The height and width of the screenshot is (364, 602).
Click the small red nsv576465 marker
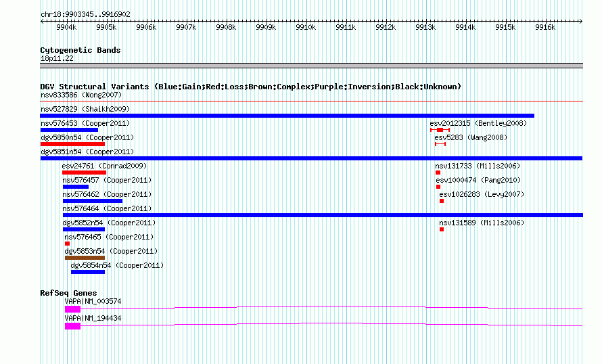click(67, 244)
